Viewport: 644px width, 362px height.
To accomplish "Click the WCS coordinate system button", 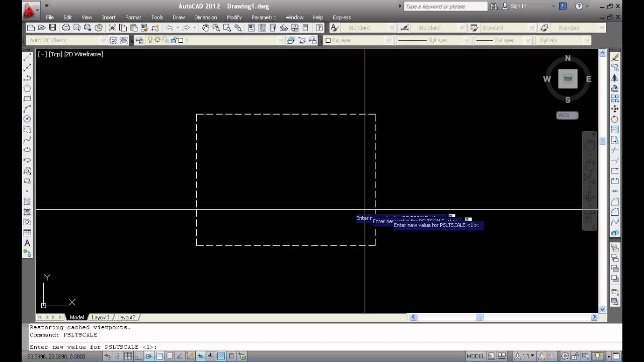I will (568, 115).
